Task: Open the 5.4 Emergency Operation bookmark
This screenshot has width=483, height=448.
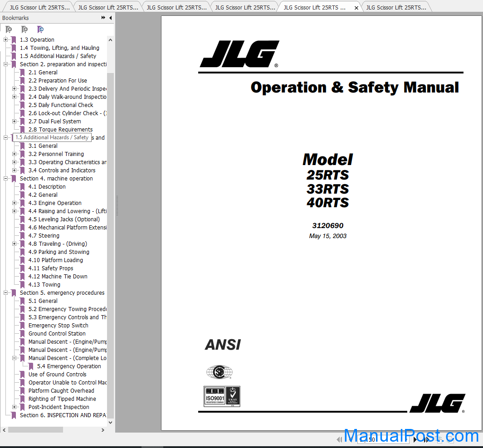Action: [69, 366]
